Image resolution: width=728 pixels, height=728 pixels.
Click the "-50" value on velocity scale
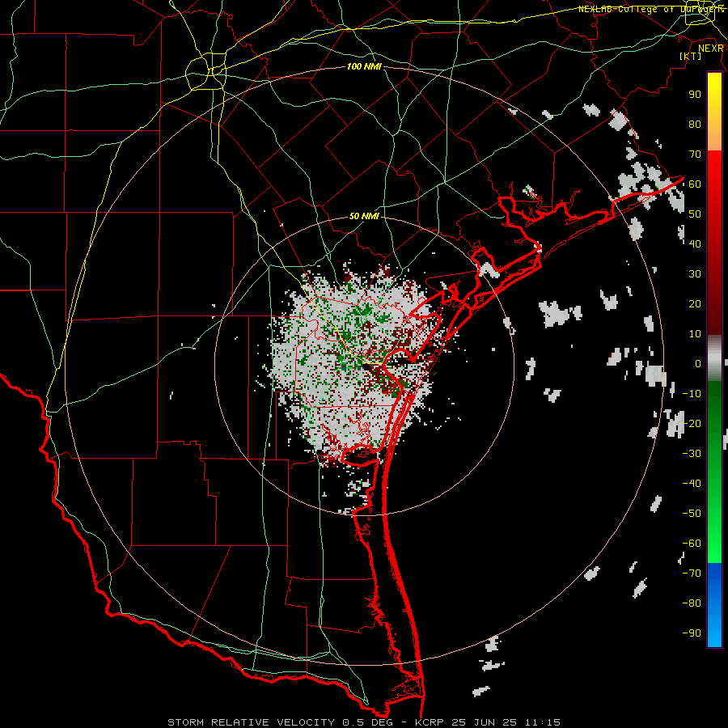pyautogui.click(x=692, y=514)
